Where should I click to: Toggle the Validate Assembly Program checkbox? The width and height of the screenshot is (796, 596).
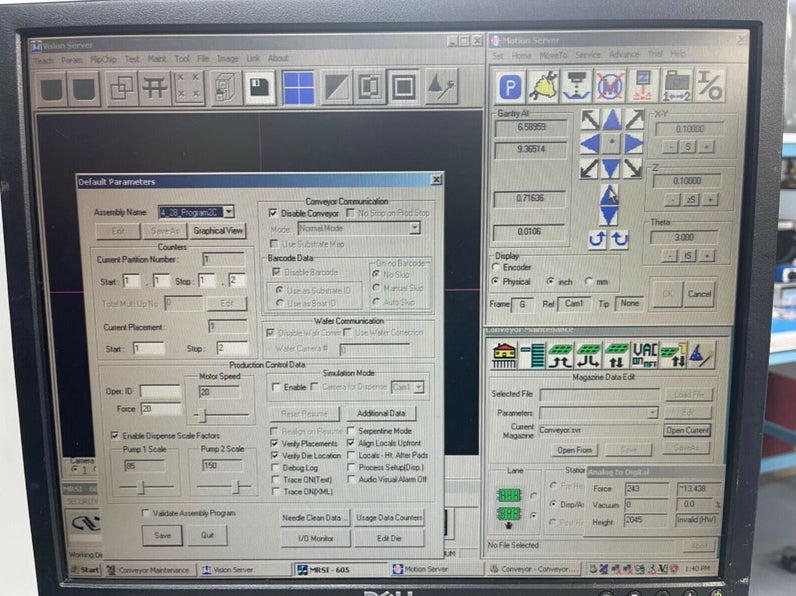(146, 513)
